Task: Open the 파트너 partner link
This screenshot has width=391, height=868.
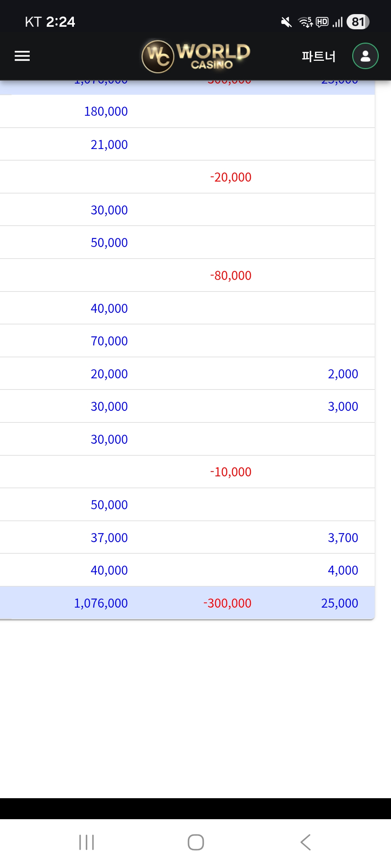Action: coord(319,56)
